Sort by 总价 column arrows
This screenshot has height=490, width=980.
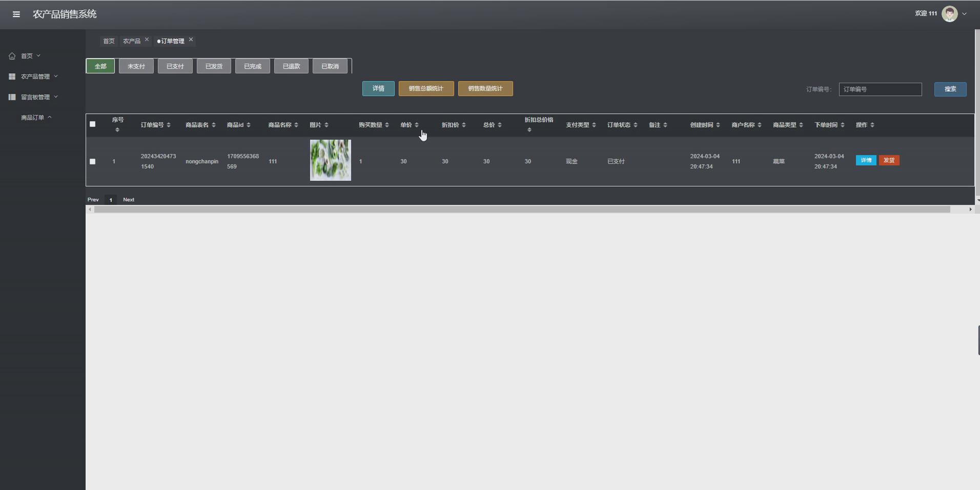coord(500,125)
